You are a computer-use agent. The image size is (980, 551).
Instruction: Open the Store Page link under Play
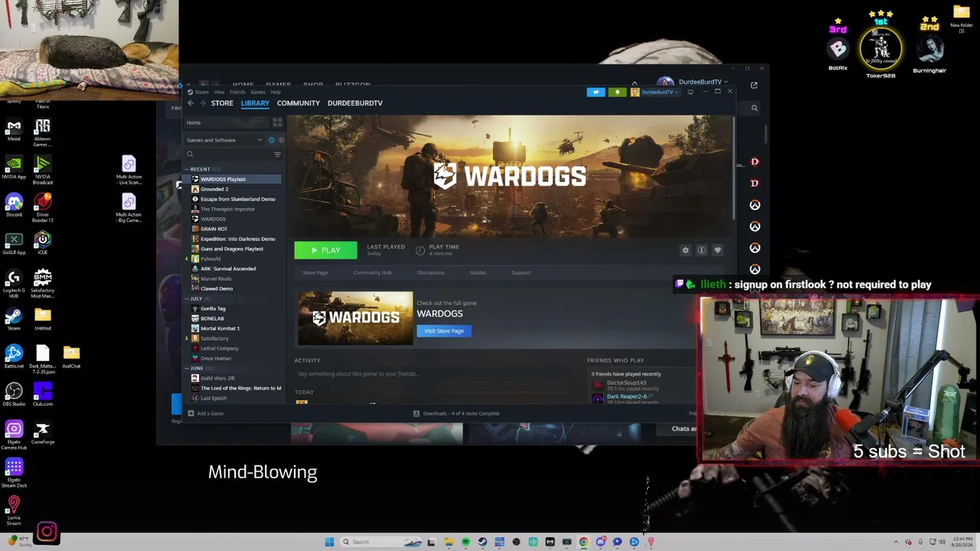(315, 272)
